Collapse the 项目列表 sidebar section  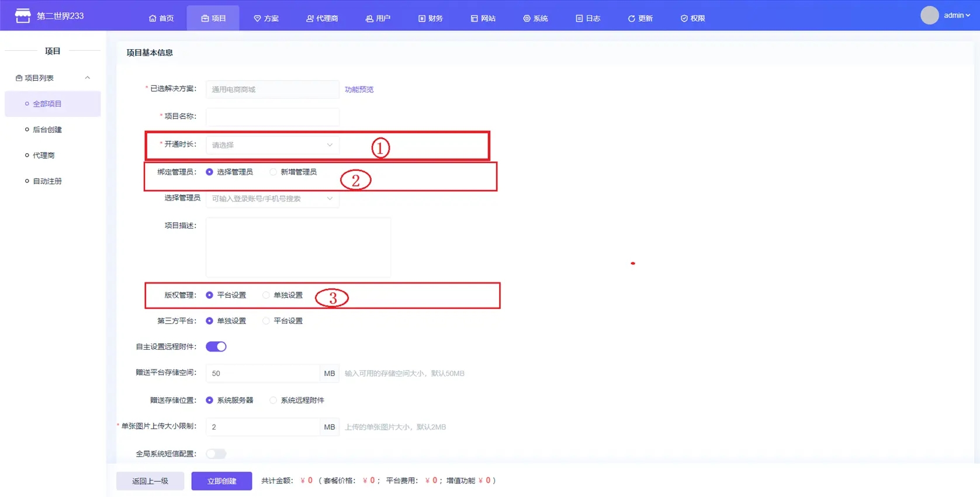[87, 78]
